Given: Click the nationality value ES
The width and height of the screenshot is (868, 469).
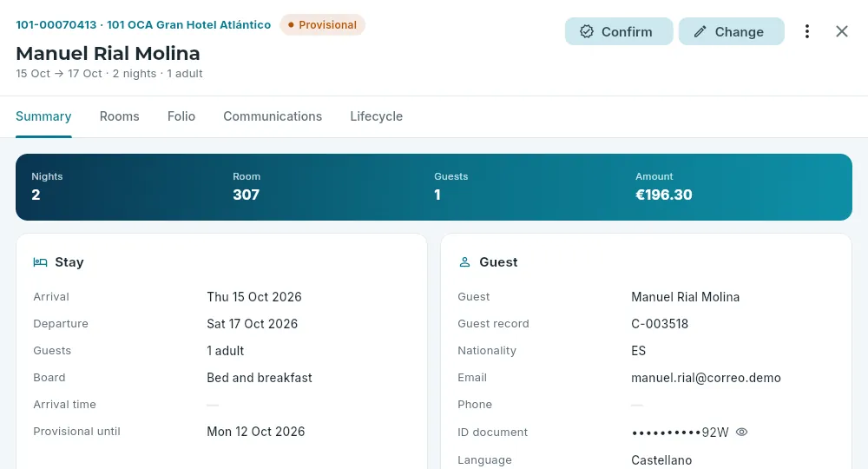Looking at the screenshot, I should click(638, 351).
